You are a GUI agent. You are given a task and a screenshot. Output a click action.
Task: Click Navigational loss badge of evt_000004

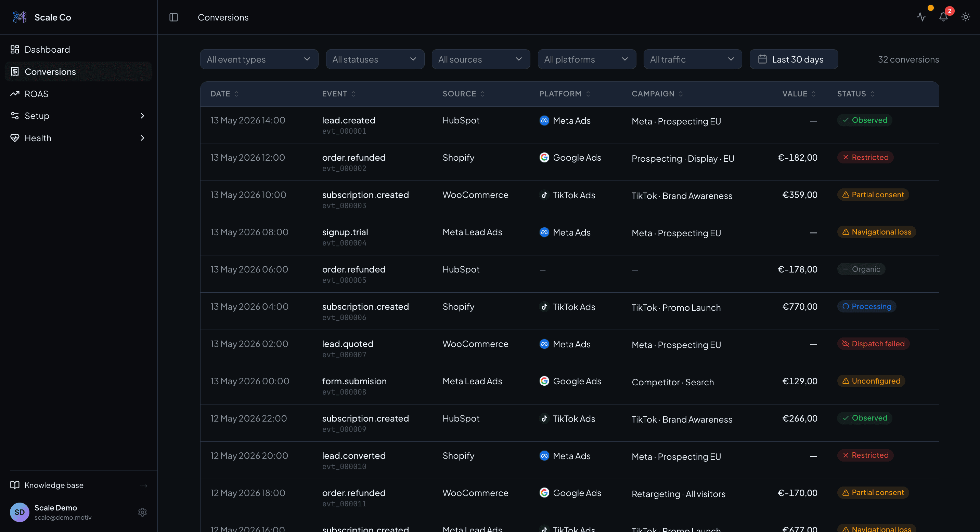tap(877, 232)
